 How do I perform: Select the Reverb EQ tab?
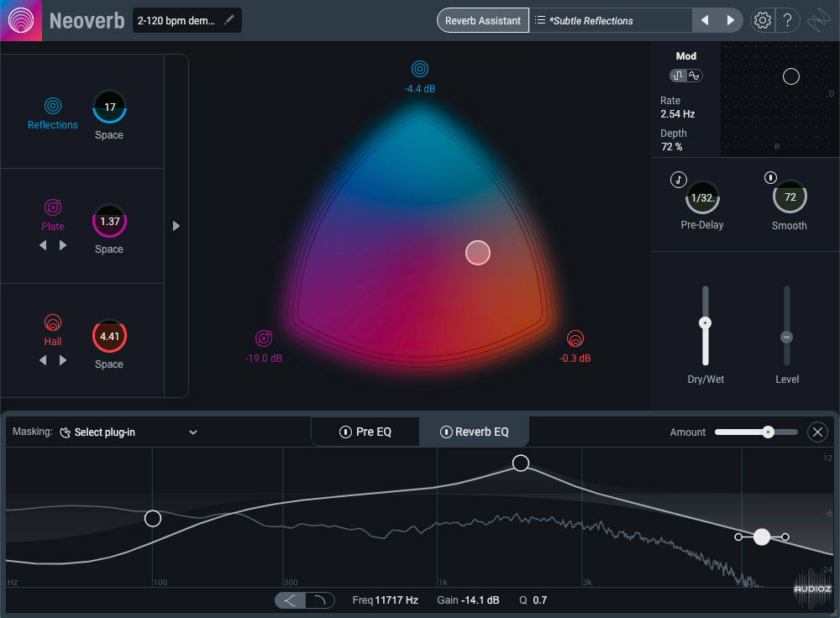click(475, 432)
